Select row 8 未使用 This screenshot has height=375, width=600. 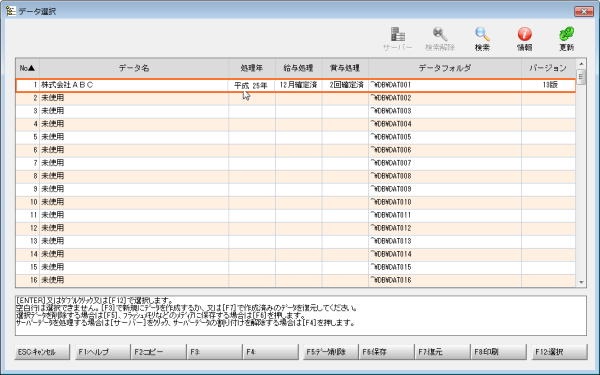click(x=295, y=176)
